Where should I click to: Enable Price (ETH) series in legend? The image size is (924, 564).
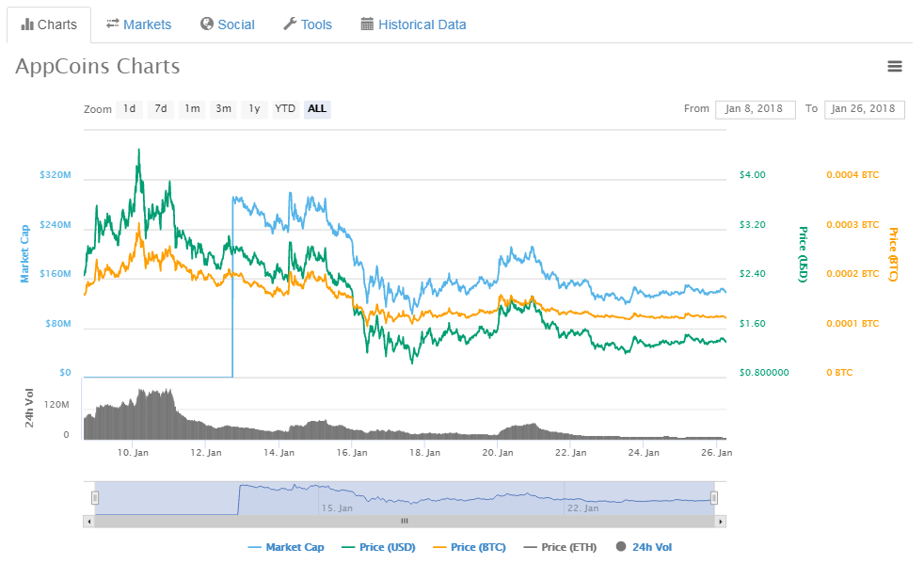(x=560, y=547)
